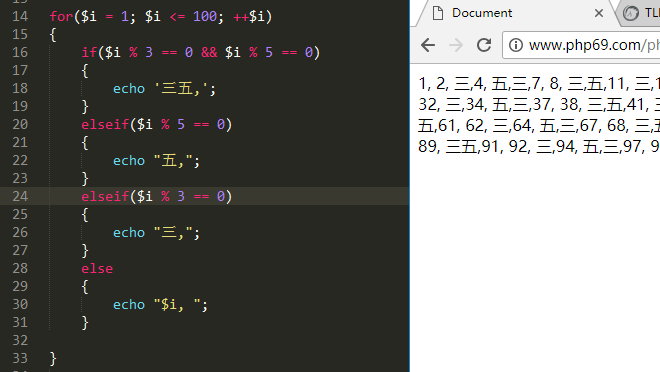Image resolution: width=660 pixels, height=372 pixels.
Task: Click the first line of browser output
Action: 539,83
